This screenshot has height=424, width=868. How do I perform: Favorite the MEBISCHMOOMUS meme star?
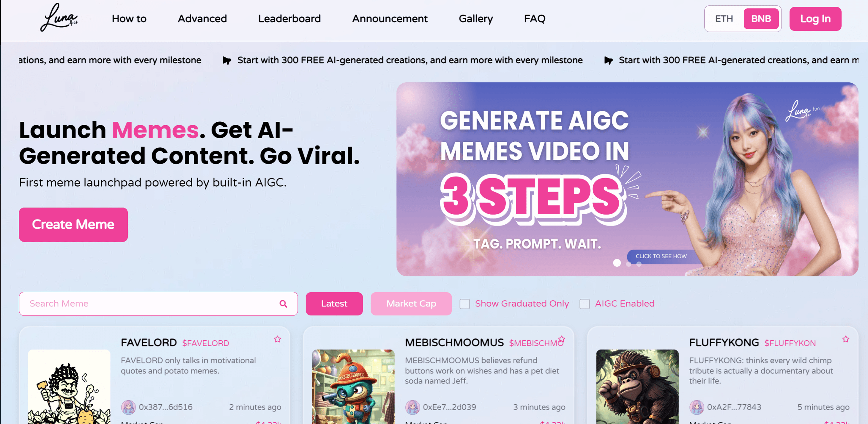click(562, 339)
